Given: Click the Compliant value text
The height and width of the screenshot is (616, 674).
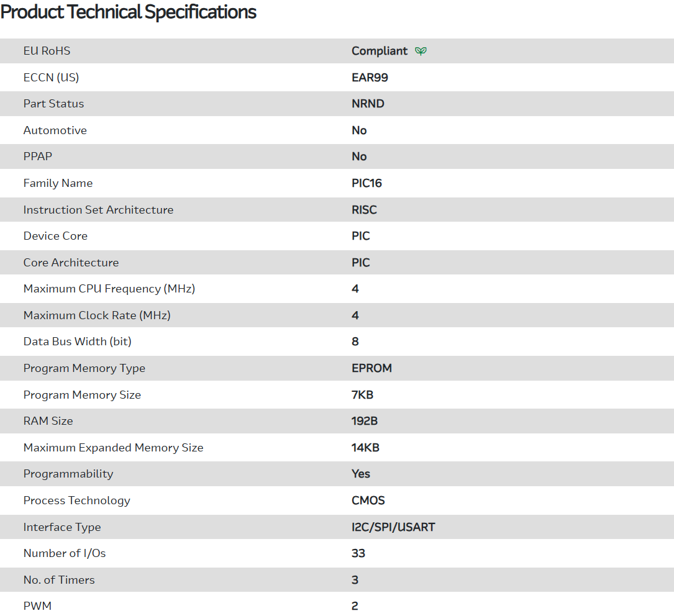Looking at the screenshot, I should 380,51.
